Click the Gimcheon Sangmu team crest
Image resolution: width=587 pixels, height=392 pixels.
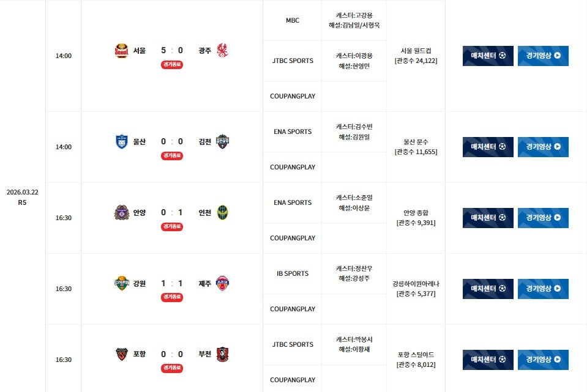(x=222, y=142)
